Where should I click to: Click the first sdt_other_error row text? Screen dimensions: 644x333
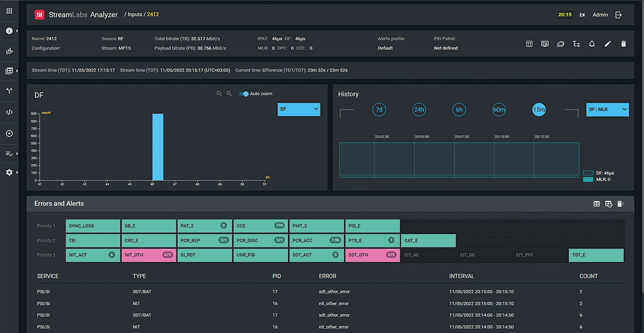334,292
